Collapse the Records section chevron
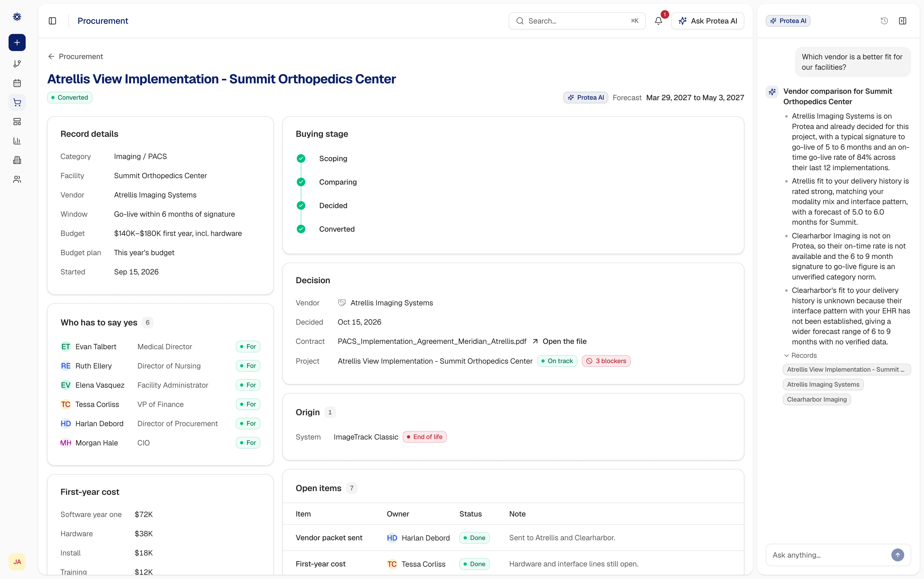The width and height of the screenshot is (924, 579). click(x=787, y=355)
